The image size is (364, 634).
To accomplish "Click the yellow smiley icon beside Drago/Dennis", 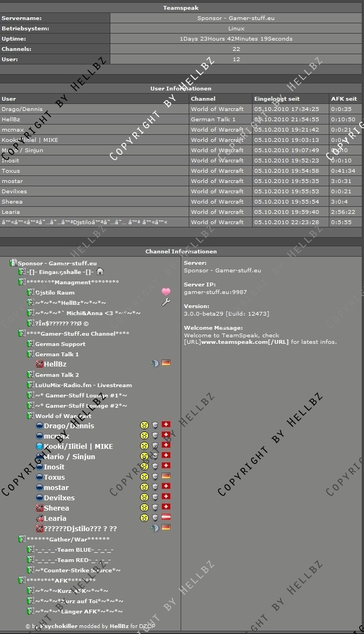I will (x=144, y=426).
